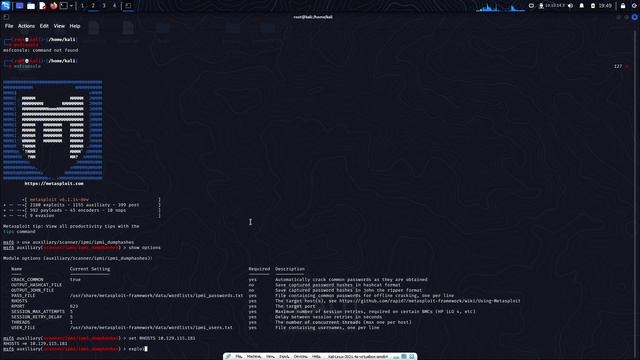
Task: Open the text editor icon in the panel
Action: (42, 6)
